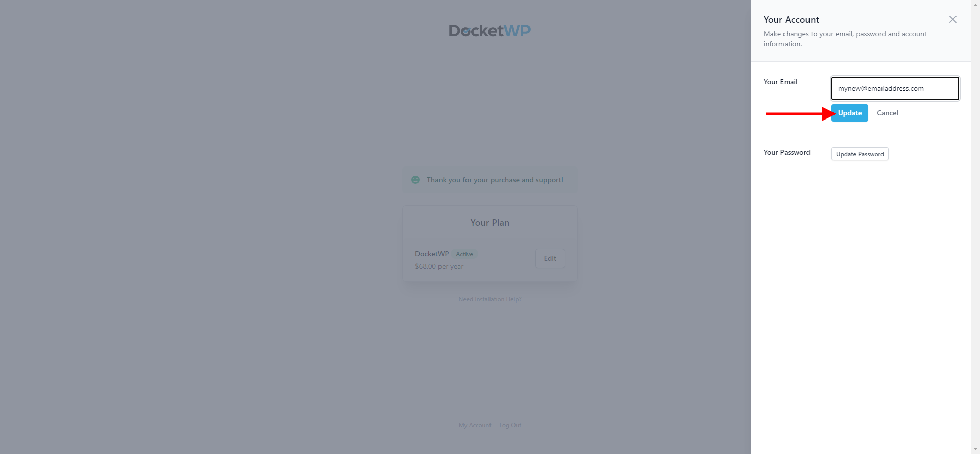Click the Active status badge
980x454 pixels.
click(x=464, y=254)
